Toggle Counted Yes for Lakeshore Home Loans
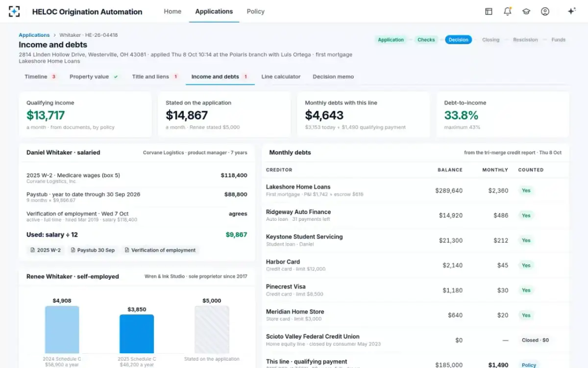 click(526, 190)
